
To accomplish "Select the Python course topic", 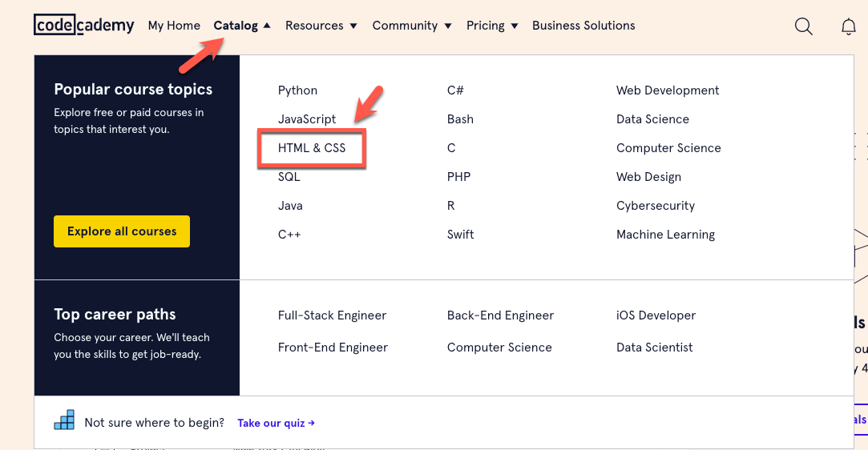I will 298,90.
